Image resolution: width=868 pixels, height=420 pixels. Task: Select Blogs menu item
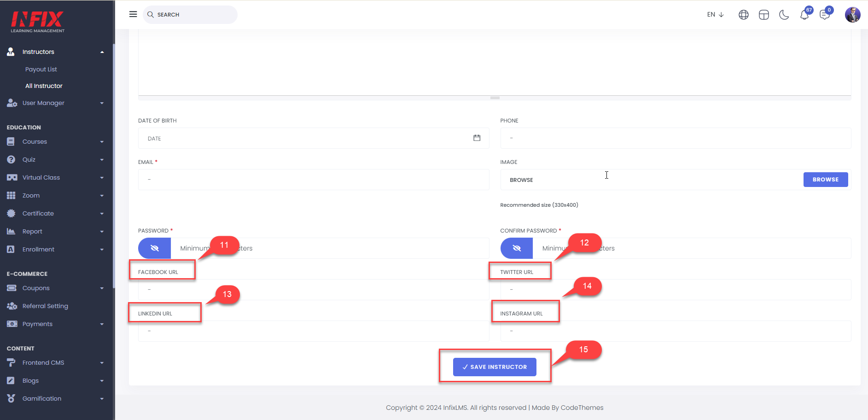coord(30,381)
